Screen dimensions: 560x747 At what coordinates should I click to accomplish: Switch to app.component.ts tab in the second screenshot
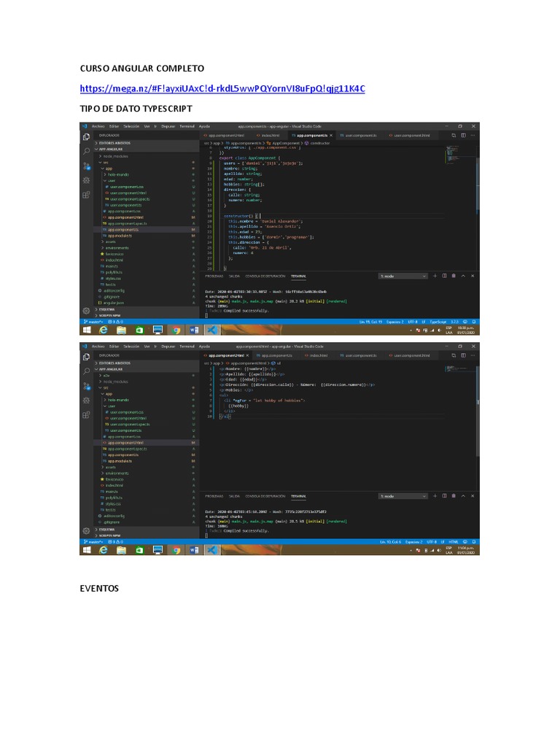pyautogui.click(x=275, y=355)
